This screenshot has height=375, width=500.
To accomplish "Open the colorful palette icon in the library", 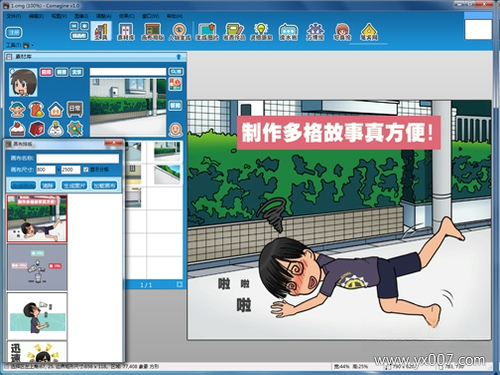I will click(x=175, y=84).
